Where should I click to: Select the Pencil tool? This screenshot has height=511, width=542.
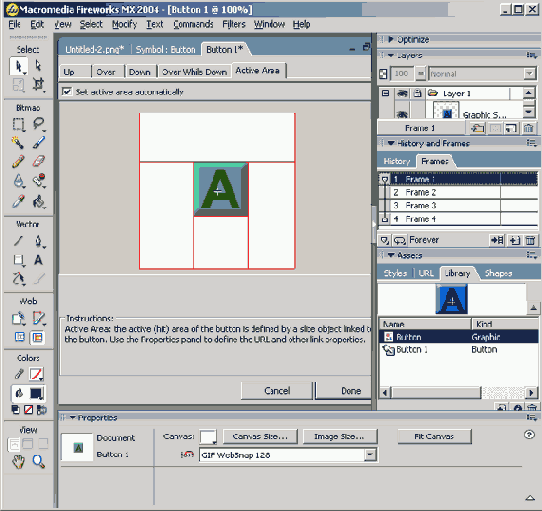coord(18,161)
